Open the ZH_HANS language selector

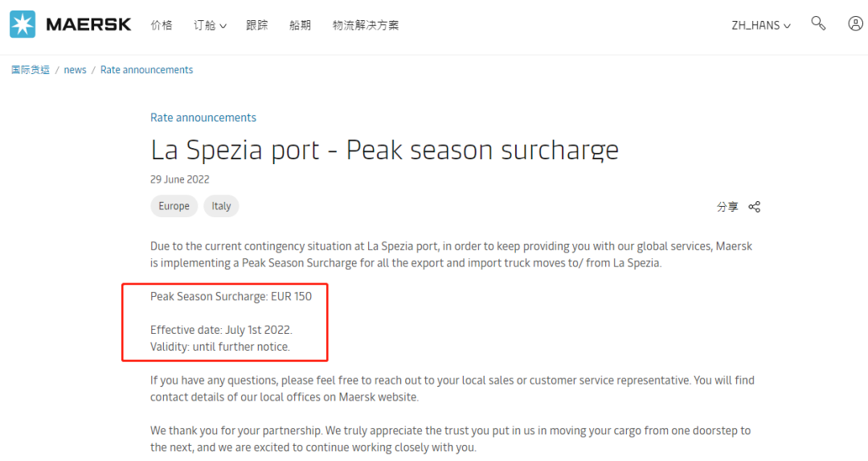coord(760,25)
